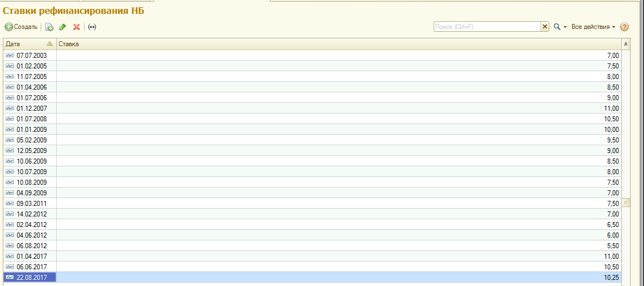Click the Создать button
Image resolution: width=644 pixels, height=286 pixels.
[21, 27]
